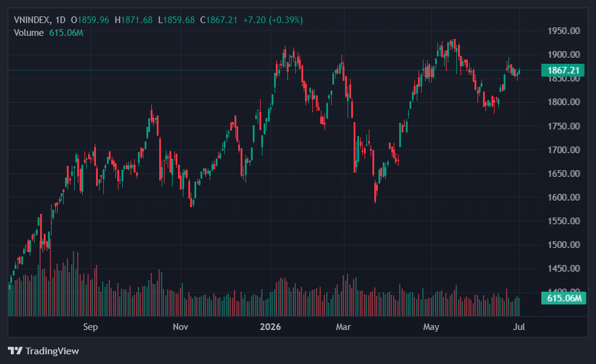Screen dimensions: 596x364
Task: Click the Volume indicator label
Action: point(29,33)
